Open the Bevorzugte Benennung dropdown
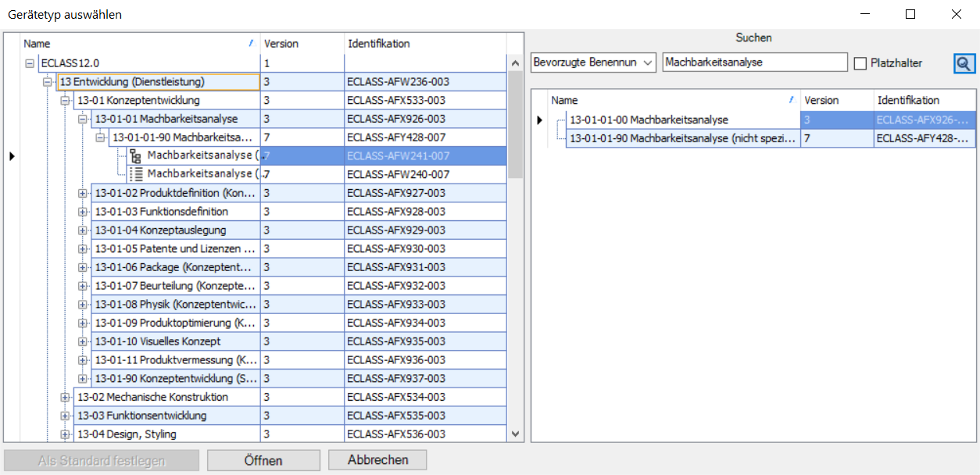Image resolution: width=980 pixels, height=475 pixels. click(x=593, y=62)
